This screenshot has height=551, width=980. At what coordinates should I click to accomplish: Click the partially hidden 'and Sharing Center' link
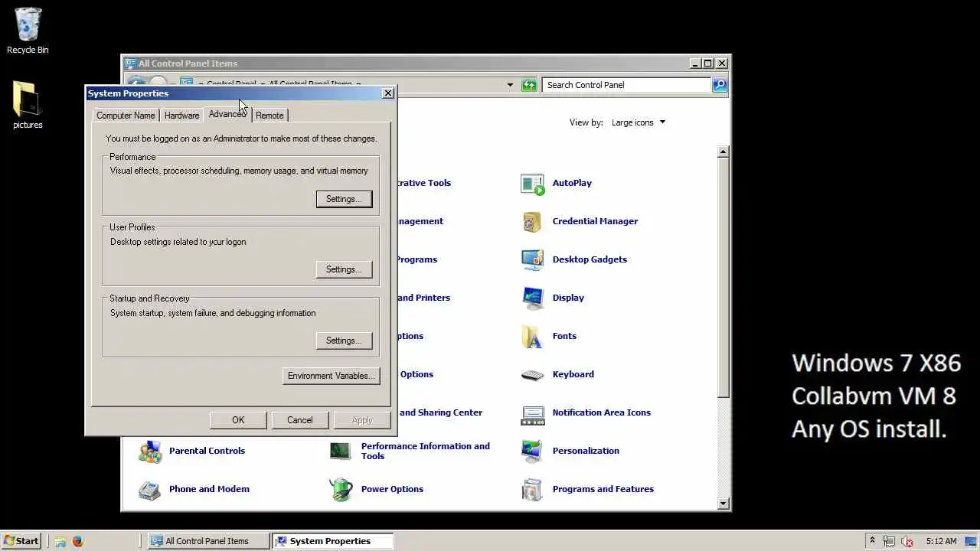pyautogui.click(x=440, y=412)
